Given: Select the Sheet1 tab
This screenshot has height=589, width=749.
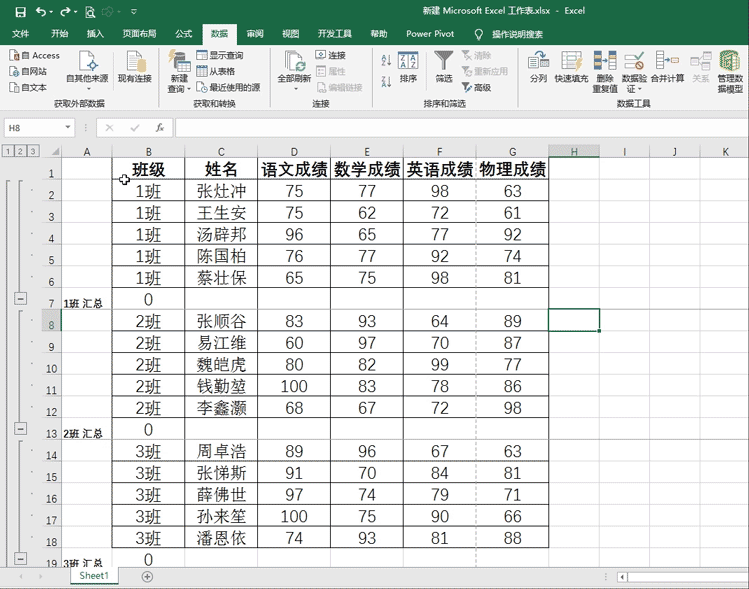Looking at the screenshot, I should pyautogui.click(x=94, y=576).
